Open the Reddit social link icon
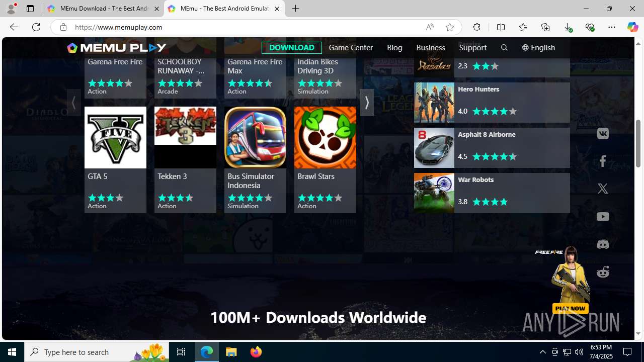 click(x=603, y=272)
